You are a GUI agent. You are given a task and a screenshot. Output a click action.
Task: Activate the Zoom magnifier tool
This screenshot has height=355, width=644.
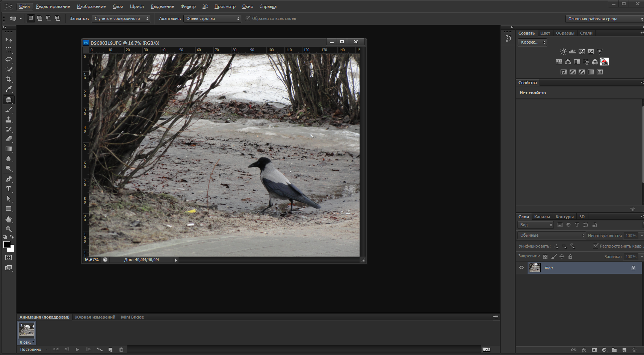click(9, 229)
